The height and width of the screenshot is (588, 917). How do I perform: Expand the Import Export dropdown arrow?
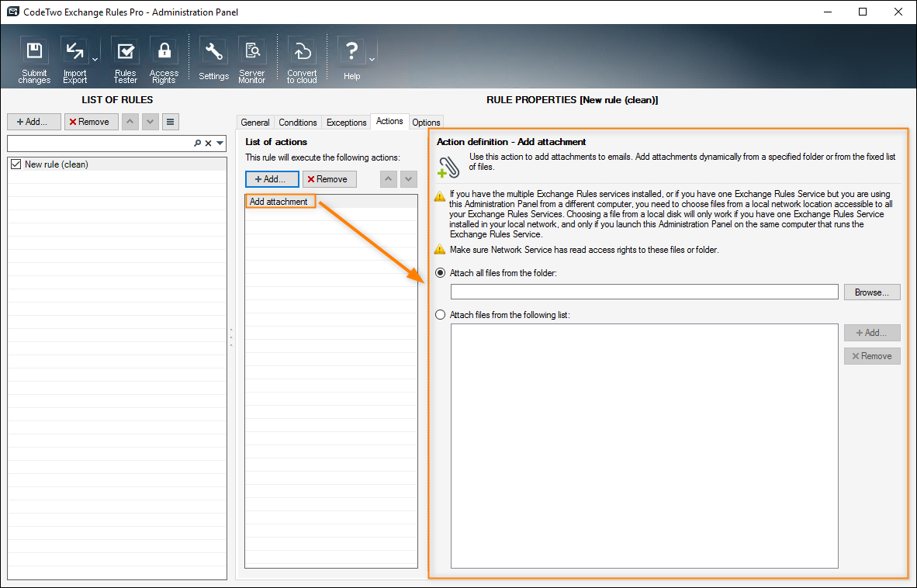click(x=95, y=60)
